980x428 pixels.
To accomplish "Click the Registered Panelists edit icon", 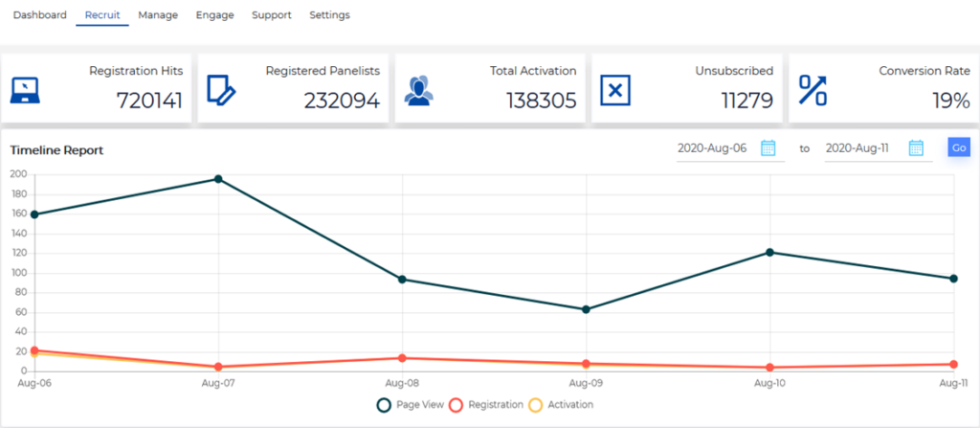I will point(221,89).
